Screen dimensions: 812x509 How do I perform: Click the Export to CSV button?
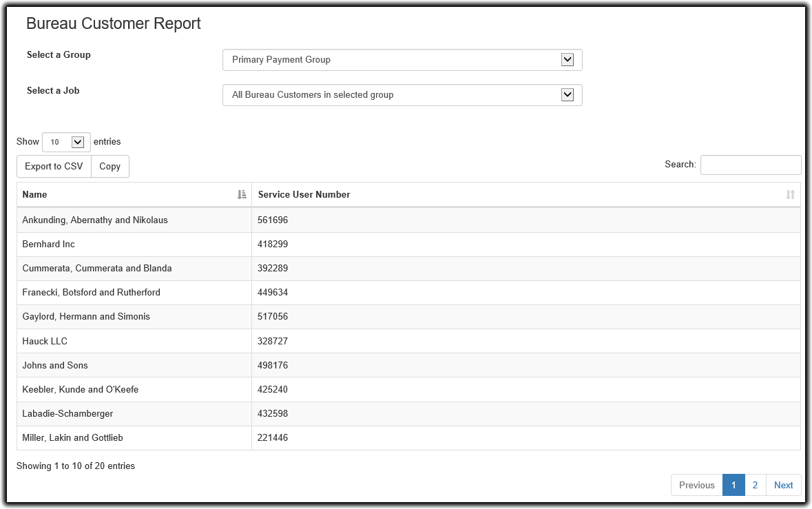click(54, 167)
